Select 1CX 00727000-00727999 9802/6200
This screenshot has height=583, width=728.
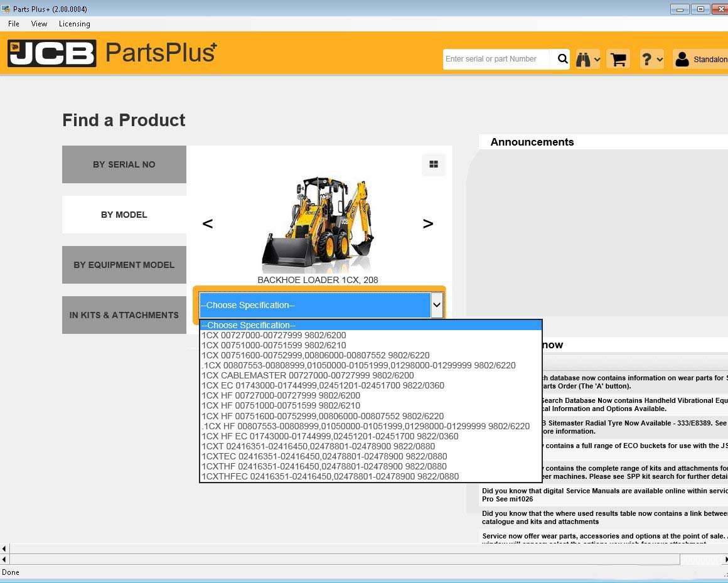point(371,335)
